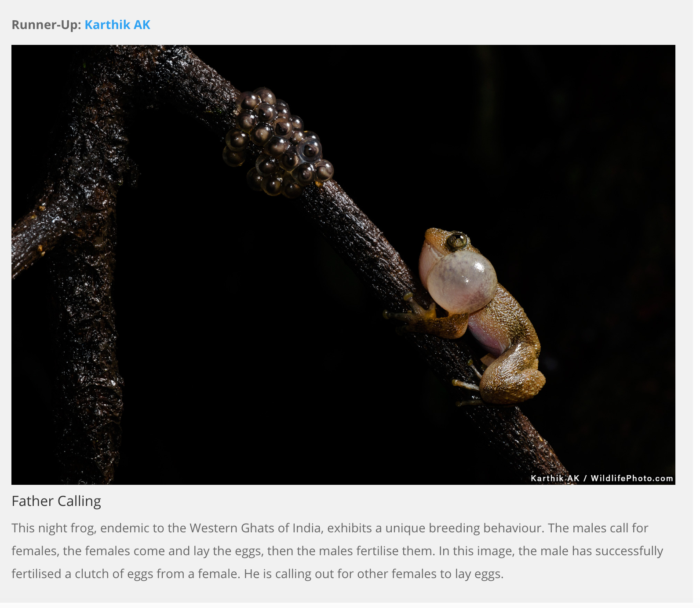700x608 pixels.
Task: Click the word WildlifePhoto.com in the watermark
Action: click(632, 478)
